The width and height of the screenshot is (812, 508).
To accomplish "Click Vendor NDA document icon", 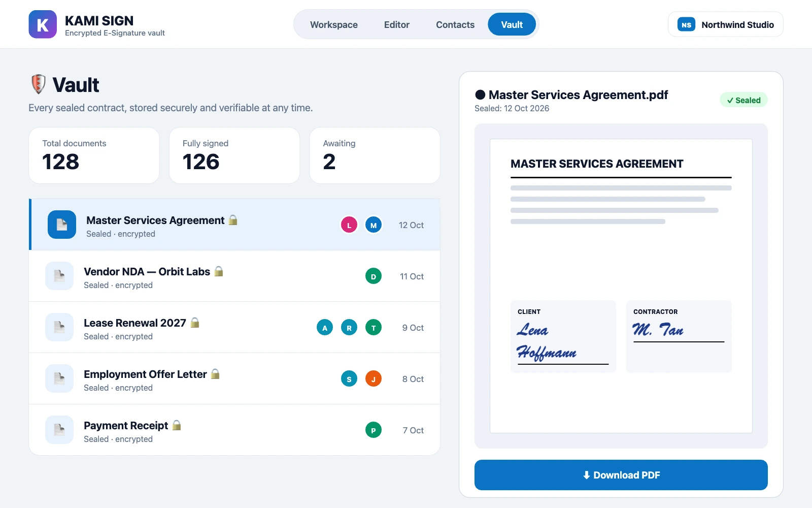I will tap(59, 276).
